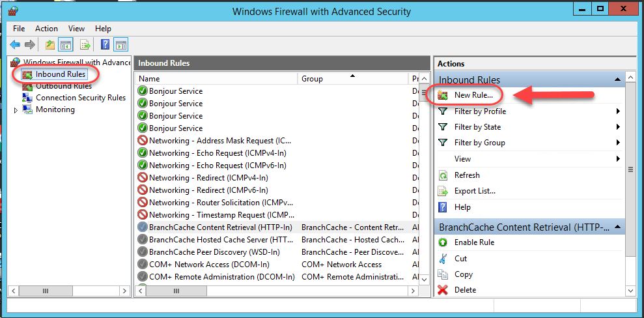644x318 pixels.
Task: Select Networking - Echo Request (ICMPv4-In) rule
Action: pyautogui.click(x=217, y=153)
